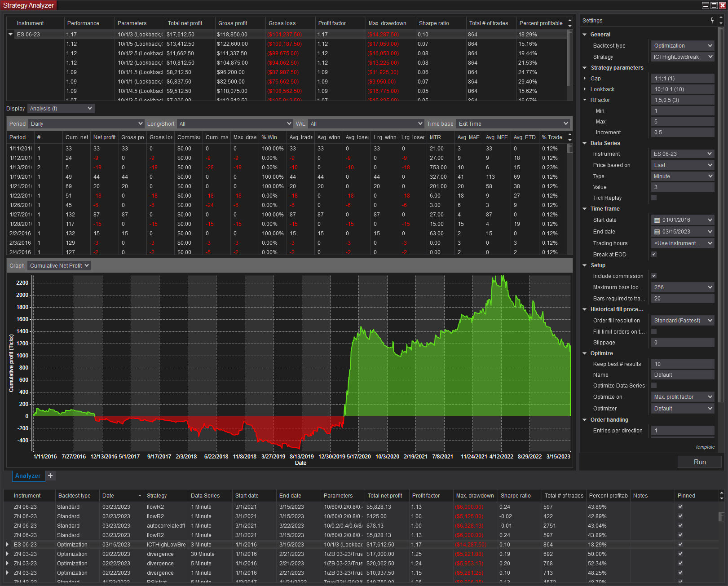The image size is (728, 586).
Task: Click the settings panel vertical scrollbar
Action: (x=721, y=216)
